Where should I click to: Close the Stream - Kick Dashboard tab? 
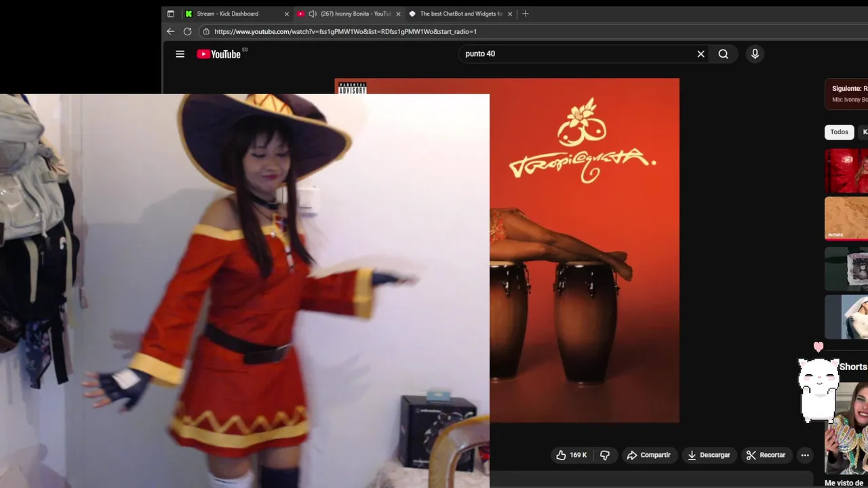point(286,14)
